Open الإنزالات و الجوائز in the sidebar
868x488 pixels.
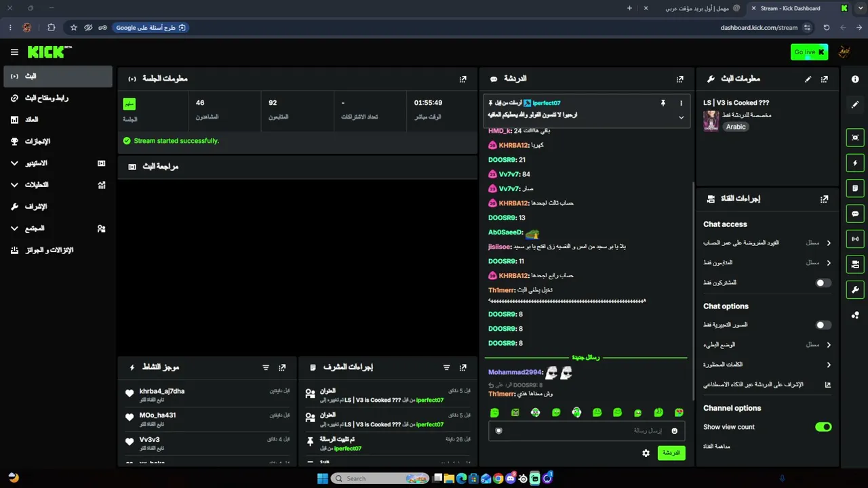click(58, 250)
